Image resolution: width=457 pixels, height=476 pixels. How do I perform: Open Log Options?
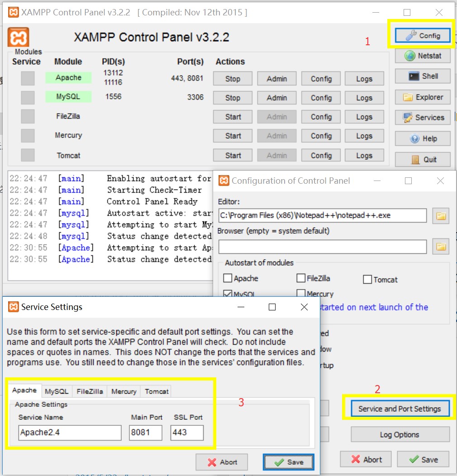(x=400, y=434)
